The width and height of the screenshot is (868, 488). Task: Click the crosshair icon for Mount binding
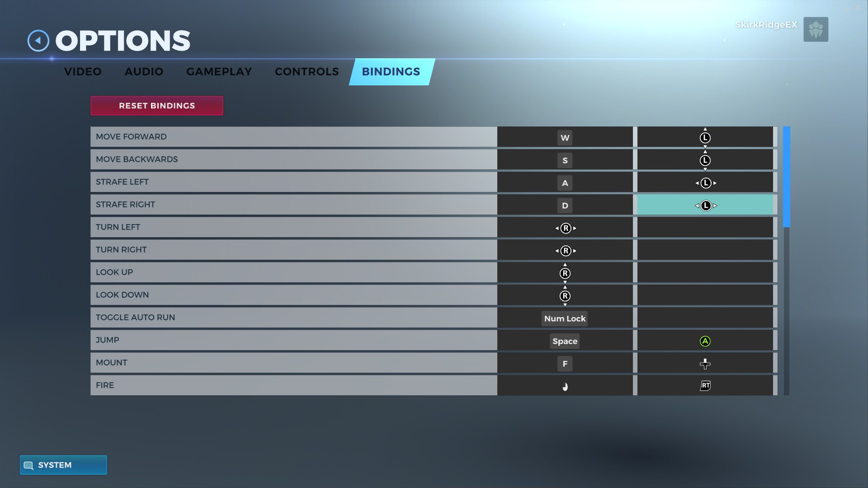[705, 363]
